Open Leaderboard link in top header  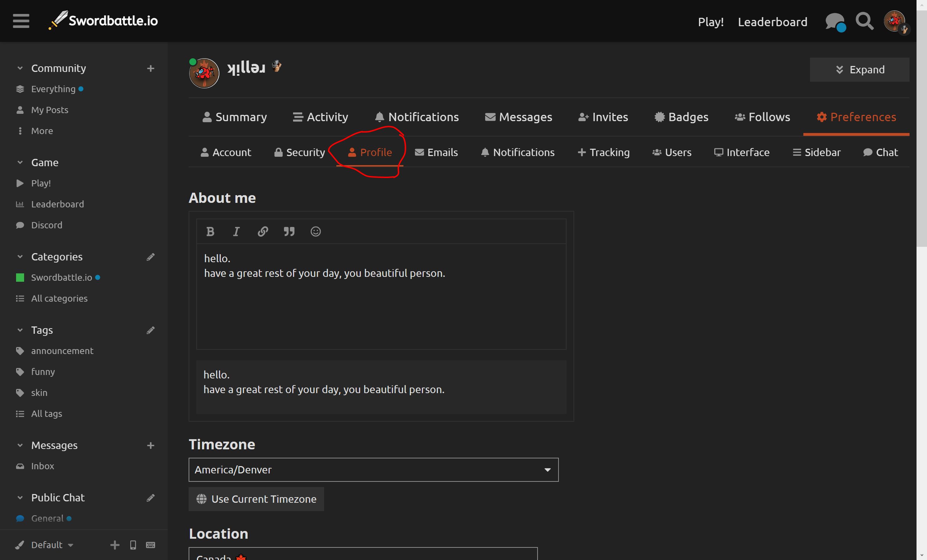coord(773,22)
